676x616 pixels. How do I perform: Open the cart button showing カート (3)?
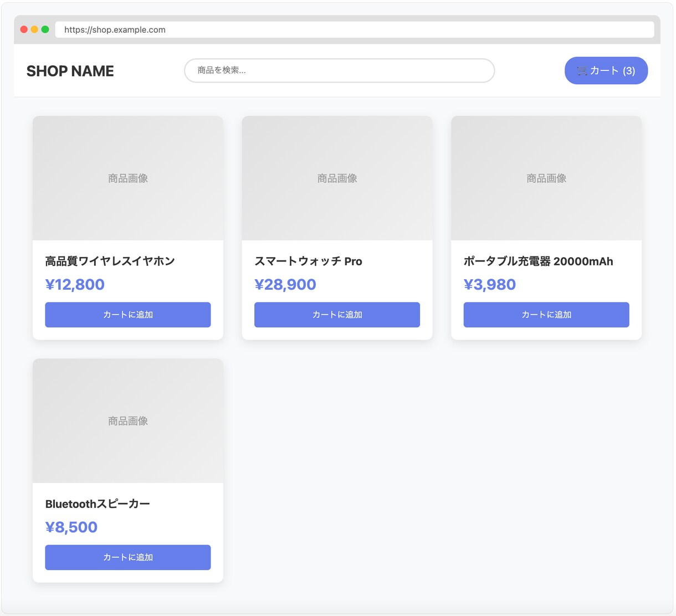click(x=606, y=70)
